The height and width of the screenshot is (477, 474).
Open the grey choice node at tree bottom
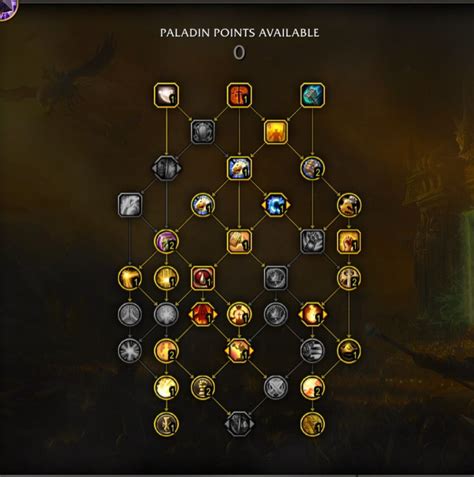coord(239,424)
